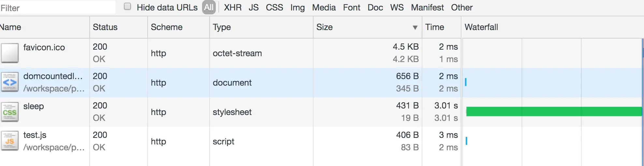Select the document icon for domcountedl row
644x166 pixels.
(10, 82)
